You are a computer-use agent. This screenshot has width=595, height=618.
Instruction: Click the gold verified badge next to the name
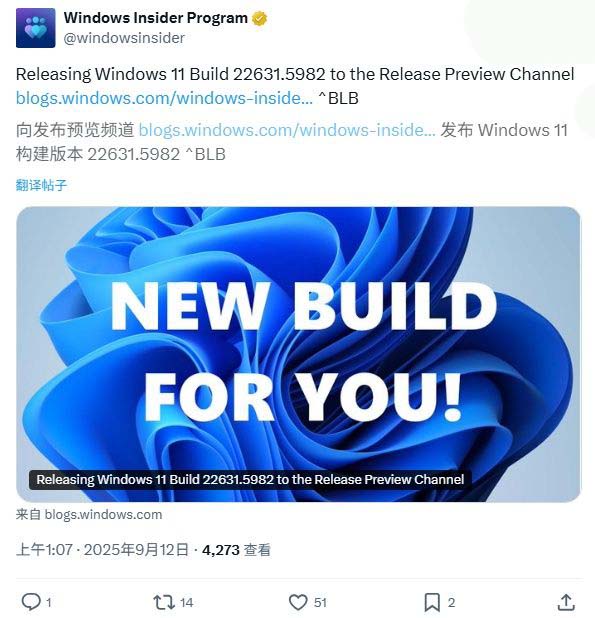[x=259, y=19]
